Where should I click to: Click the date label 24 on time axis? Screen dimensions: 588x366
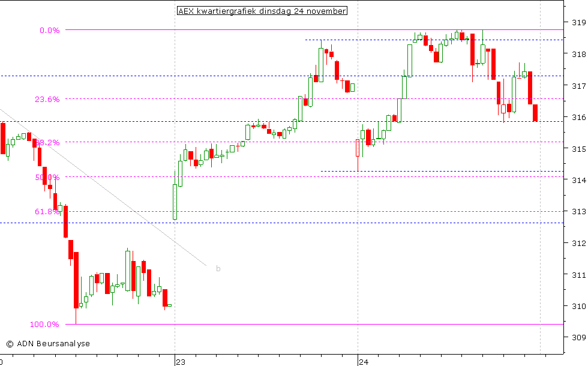click(364, 362)
